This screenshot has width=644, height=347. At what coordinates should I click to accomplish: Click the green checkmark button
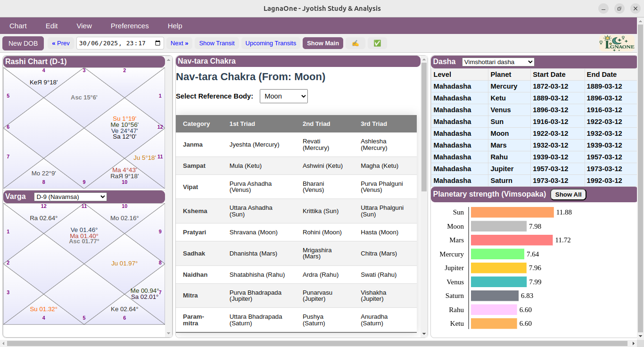pos(377,43)
